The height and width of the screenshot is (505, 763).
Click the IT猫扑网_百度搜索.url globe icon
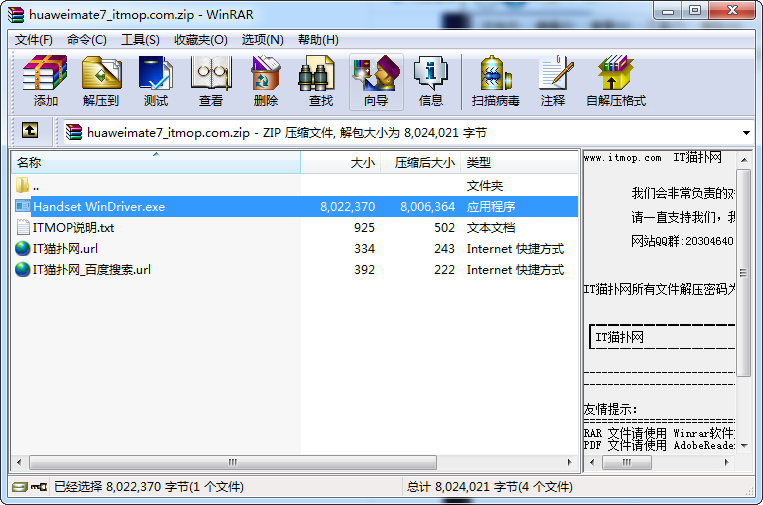click(x=22, y=269)
